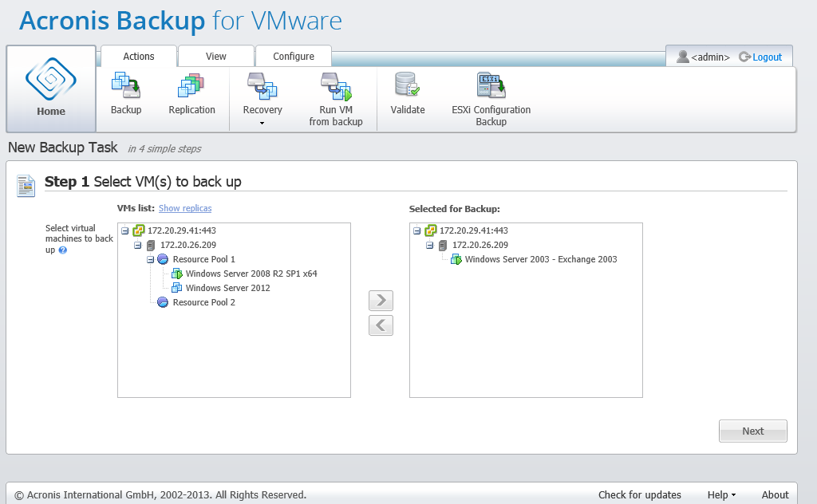
Task: Click the Windows Server 2008 R2 VM icon
Action: coord(177,274)
